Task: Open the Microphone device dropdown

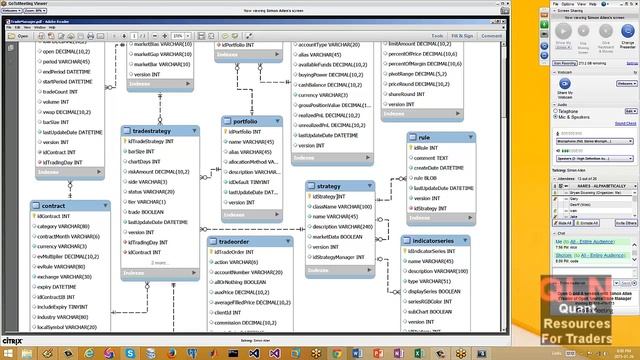Action: click(595, 141)
